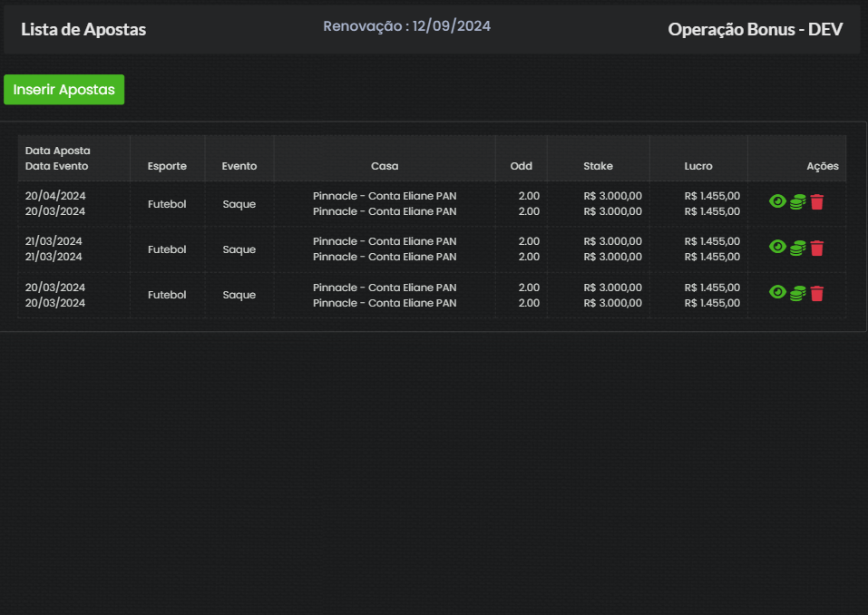The image size is (868, 615).
Task: Remove the last bet using trash icon
Action: 817,293
